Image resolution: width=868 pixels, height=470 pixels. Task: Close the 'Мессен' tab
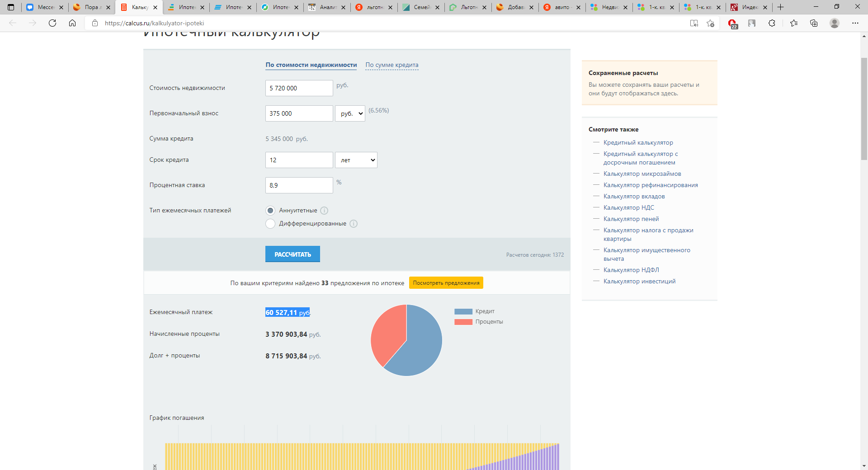pyautogui.click(x=61, y=7)
